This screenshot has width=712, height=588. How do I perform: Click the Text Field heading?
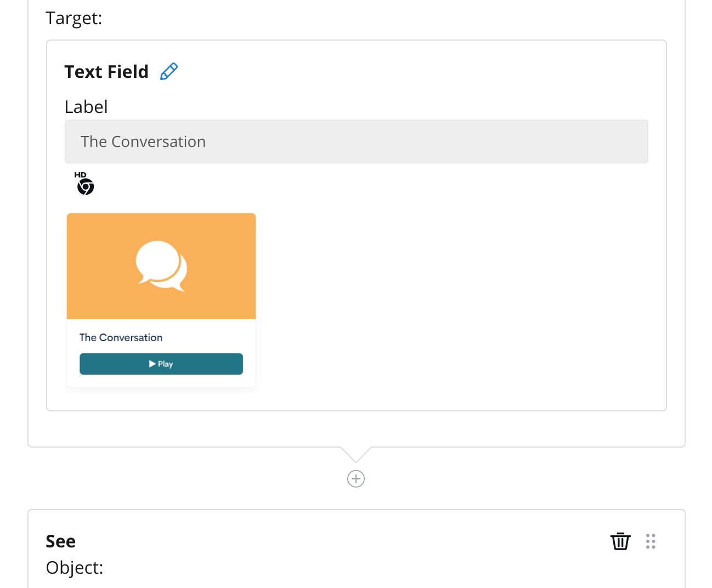(106, 71)
